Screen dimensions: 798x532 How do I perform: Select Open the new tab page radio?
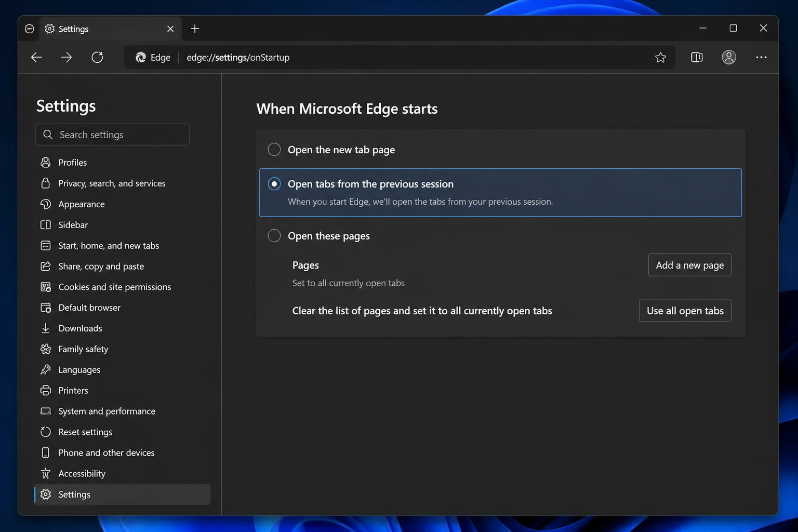click(x=274, y=150)
